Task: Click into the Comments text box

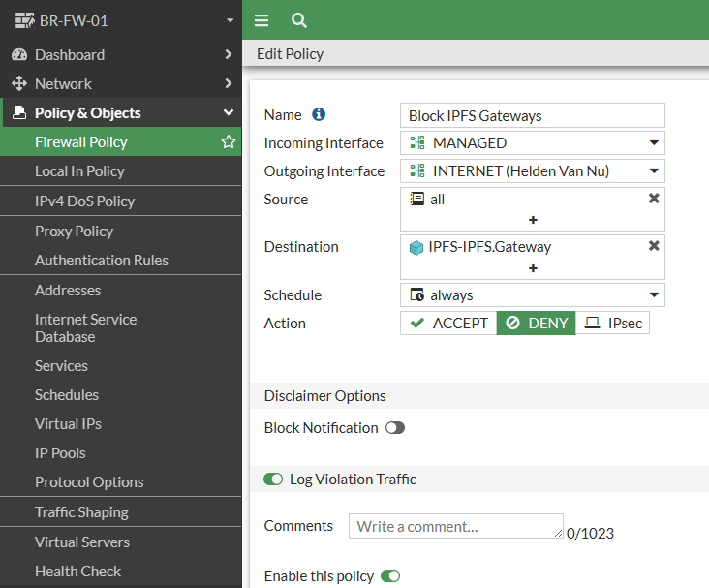Action: (x=455, y=526)
